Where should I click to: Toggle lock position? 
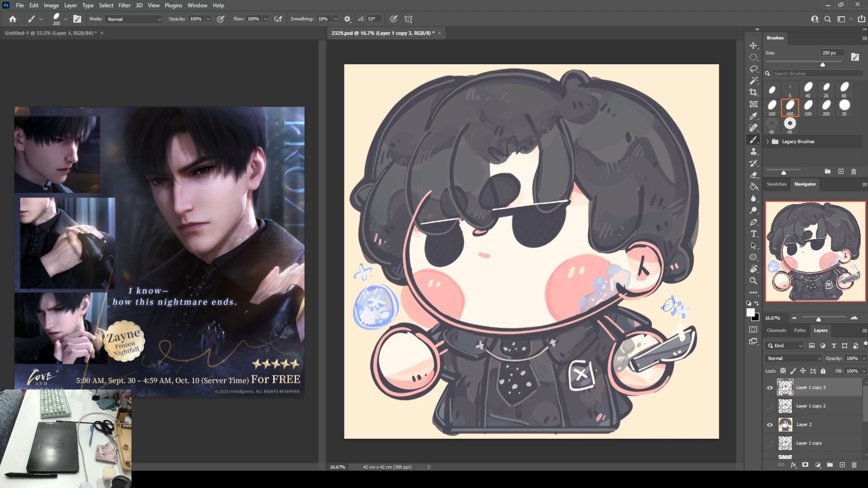pos(803,371)
